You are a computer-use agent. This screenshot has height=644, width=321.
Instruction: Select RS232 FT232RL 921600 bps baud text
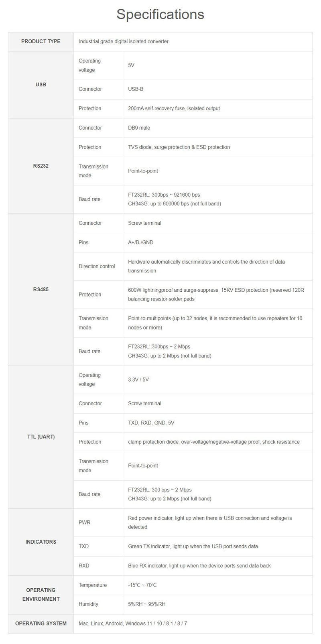(x=164, y=195)
